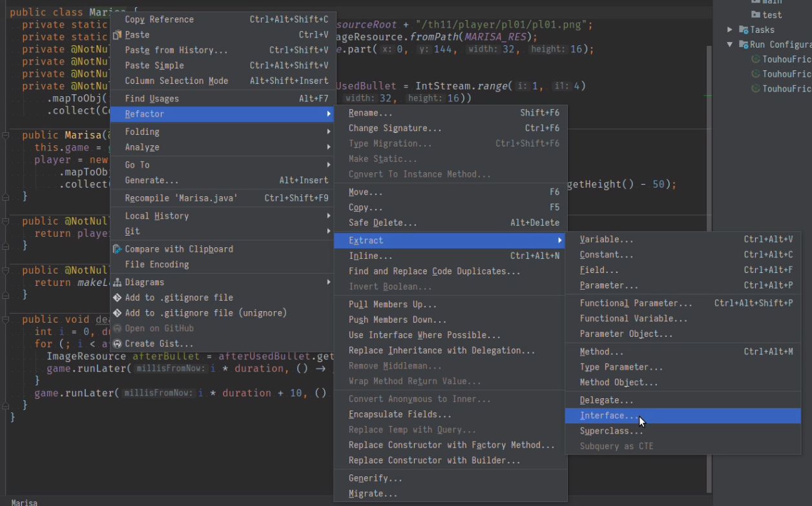The width and height of the screenshot is (812, 506).
Task: Choose Constant... in the Extract submenu
Action: 683,255
